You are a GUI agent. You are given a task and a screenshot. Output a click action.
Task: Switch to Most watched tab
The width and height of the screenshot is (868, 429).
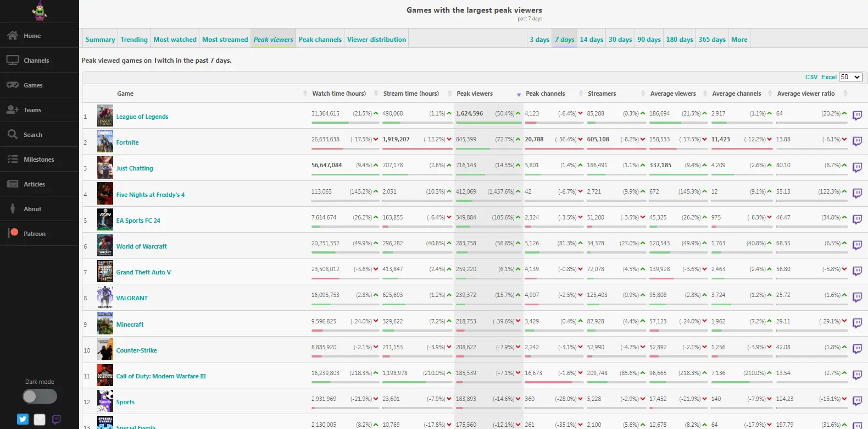tap(175, 39)
